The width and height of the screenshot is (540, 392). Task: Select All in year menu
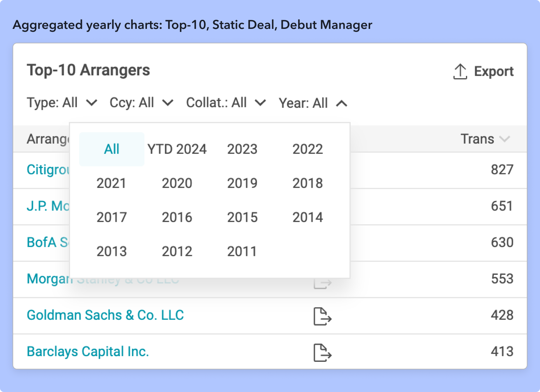point(111,149)
